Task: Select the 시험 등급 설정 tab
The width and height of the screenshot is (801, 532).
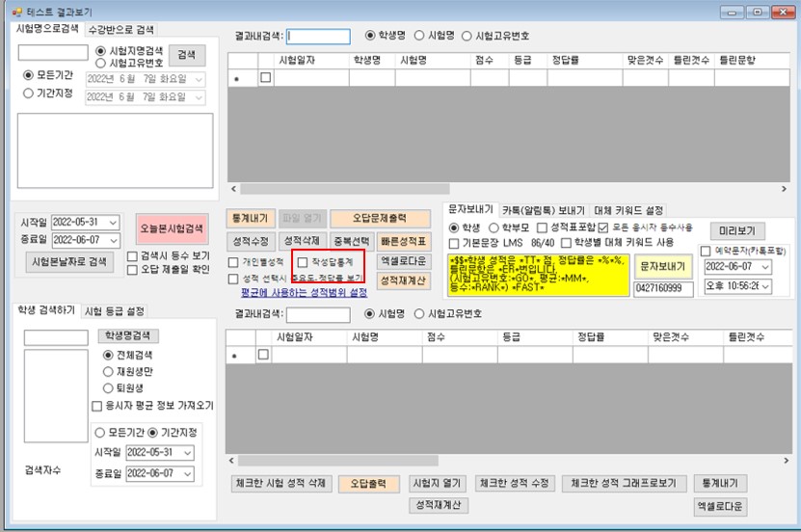Action: (115, 311)
